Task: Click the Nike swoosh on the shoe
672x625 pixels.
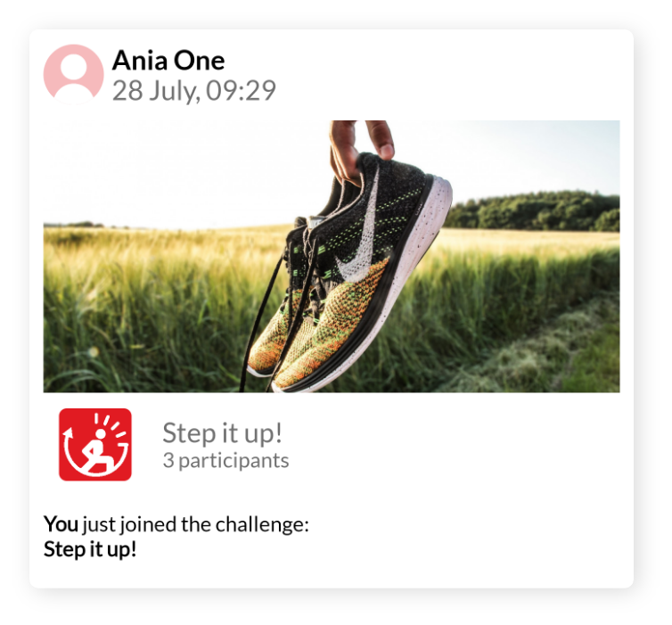Action: click(x=361, y=238)
